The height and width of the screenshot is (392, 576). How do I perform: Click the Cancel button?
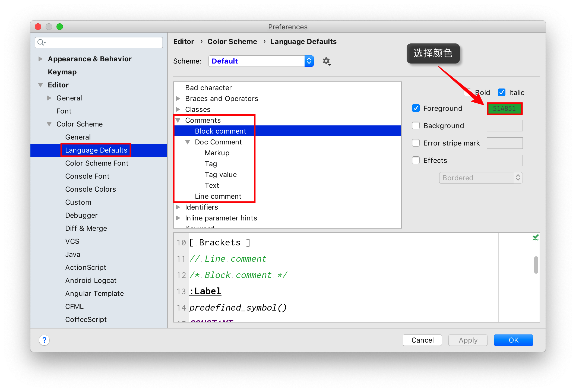click(422, 340)
